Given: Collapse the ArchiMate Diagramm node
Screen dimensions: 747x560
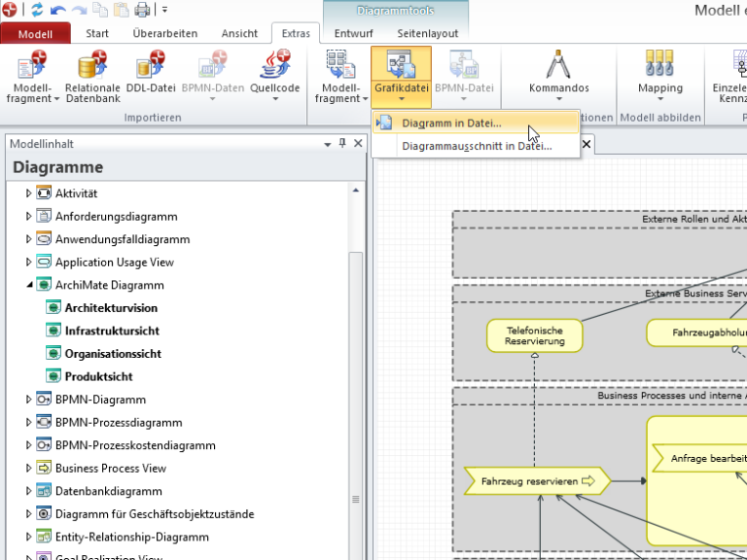Looking at the screenshot, I should point(29,285).
